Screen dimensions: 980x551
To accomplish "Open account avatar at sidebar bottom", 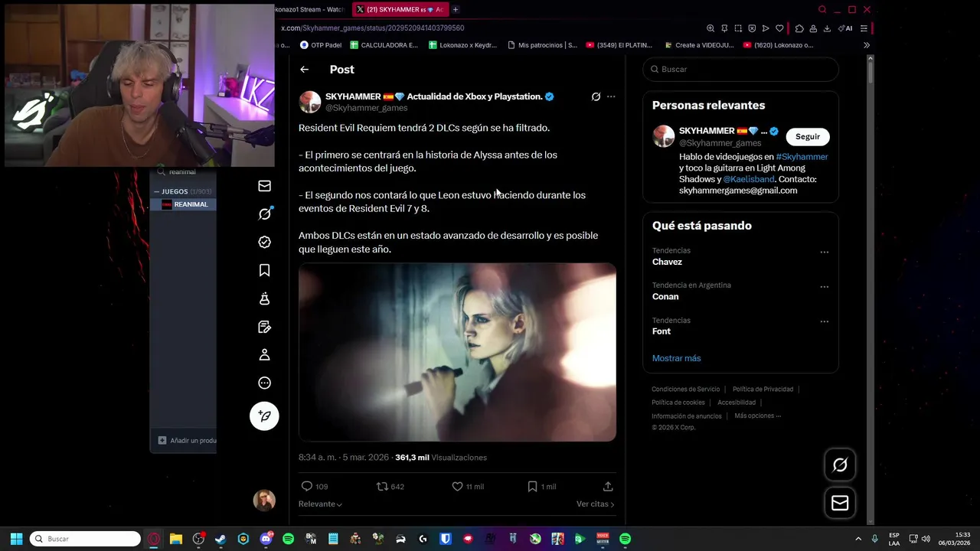I will click(264, 500).
